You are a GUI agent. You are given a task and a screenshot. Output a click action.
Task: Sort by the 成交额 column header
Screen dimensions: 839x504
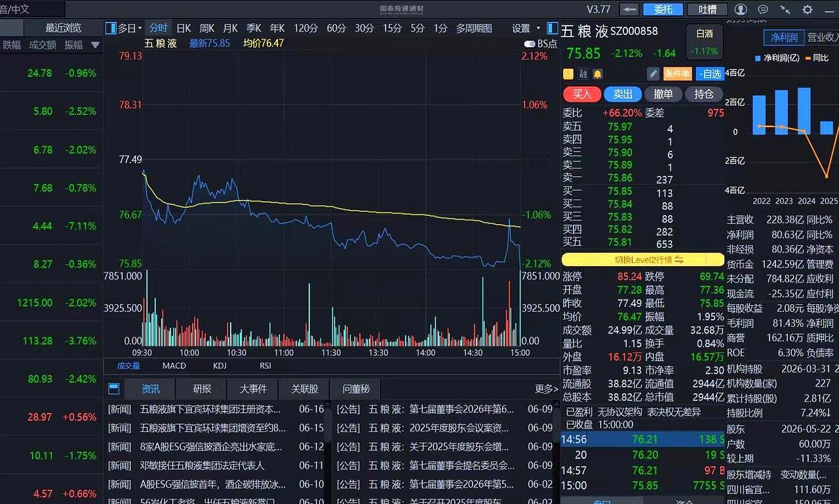(x=43, y=45)
